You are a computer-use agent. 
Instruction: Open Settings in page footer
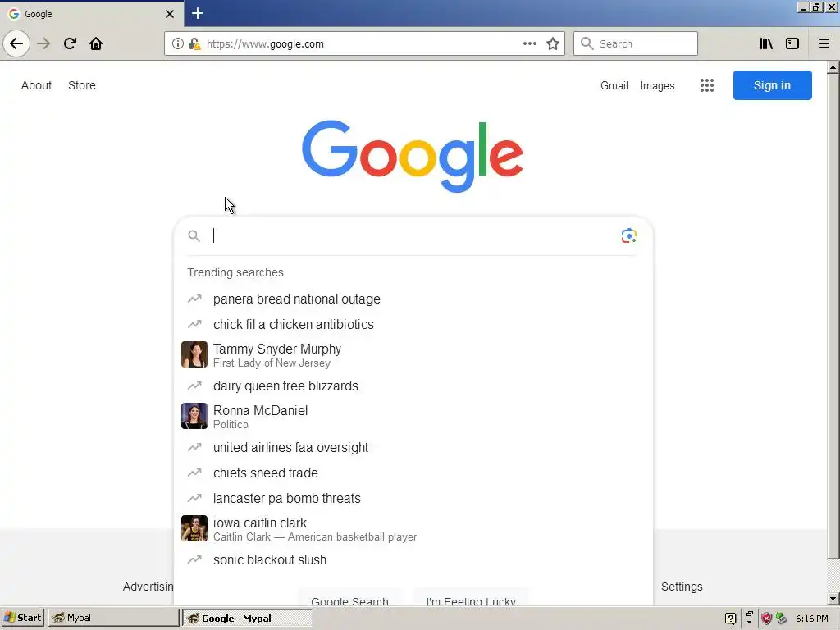coord(682,587)
